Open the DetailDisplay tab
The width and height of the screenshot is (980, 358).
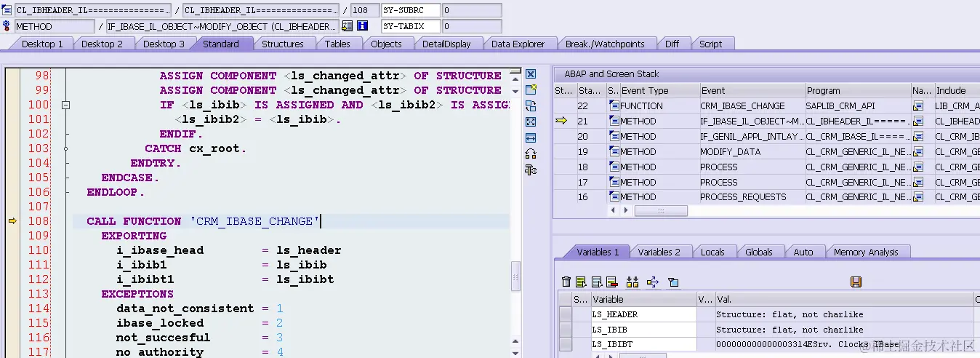[446, 44]
